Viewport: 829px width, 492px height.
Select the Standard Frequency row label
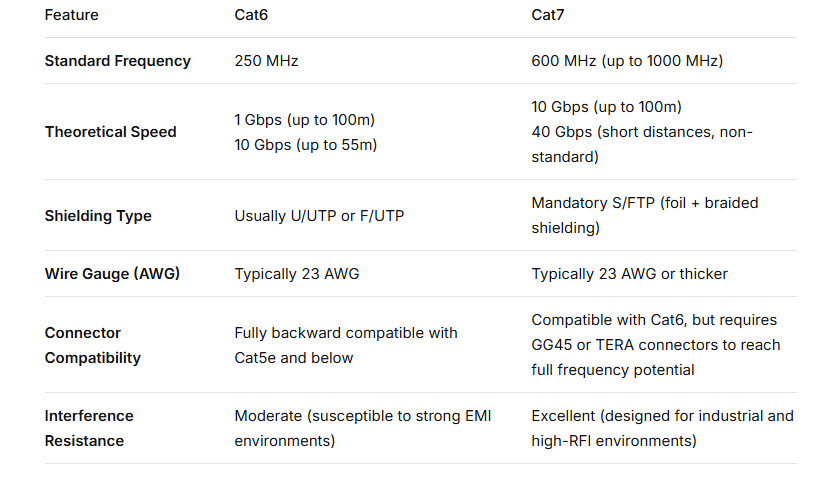117,61
